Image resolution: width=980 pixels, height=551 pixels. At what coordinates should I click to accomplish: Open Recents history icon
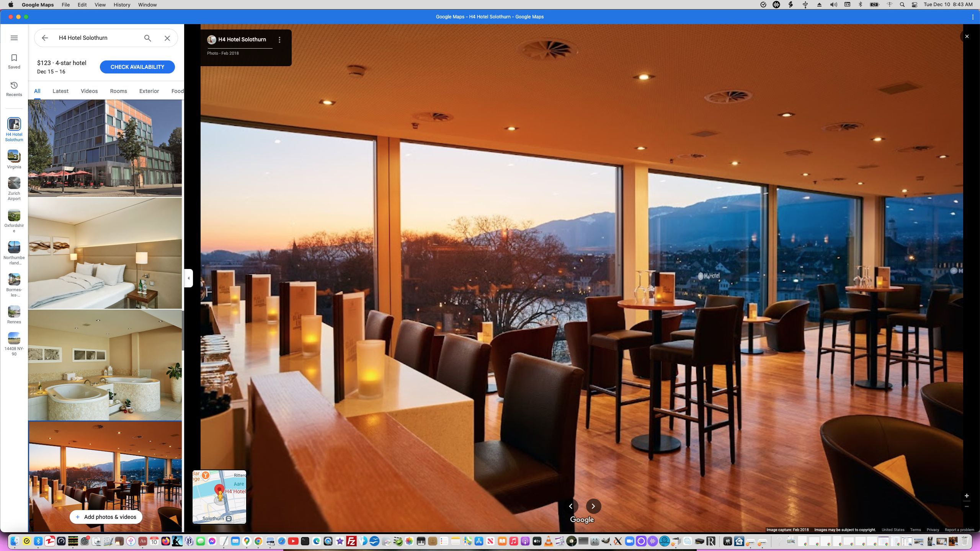14,89
